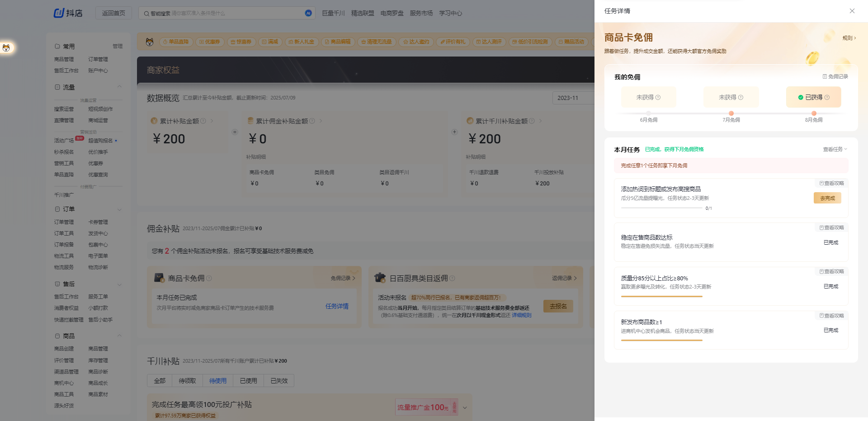Expand the 查看任务 dropdown
Viewport: 868px width, 421px height.
tap(834, 149)
